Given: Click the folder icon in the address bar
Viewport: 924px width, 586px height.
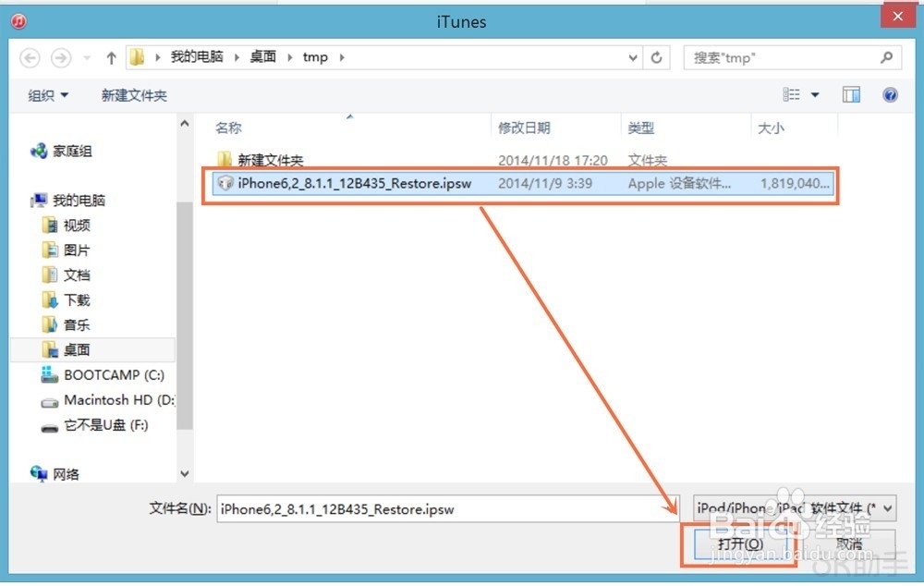Looking at the screenshot, I should (137, 57).
